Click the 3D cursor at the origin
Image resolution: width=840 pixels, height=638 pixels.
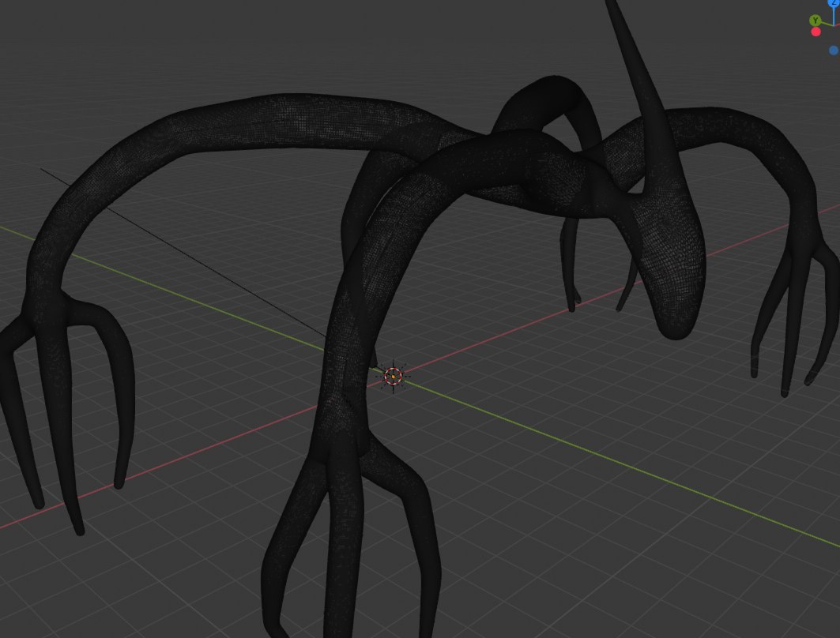[394, 377]
